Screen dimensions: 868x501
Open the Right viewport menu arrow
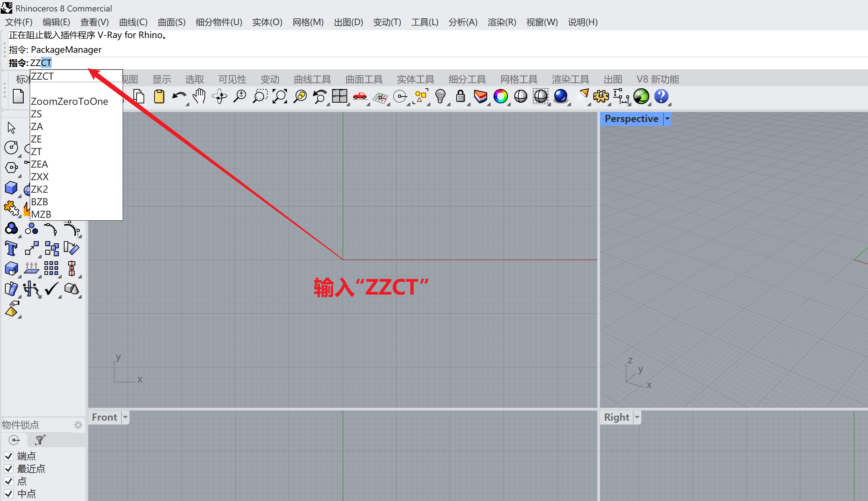637,417
